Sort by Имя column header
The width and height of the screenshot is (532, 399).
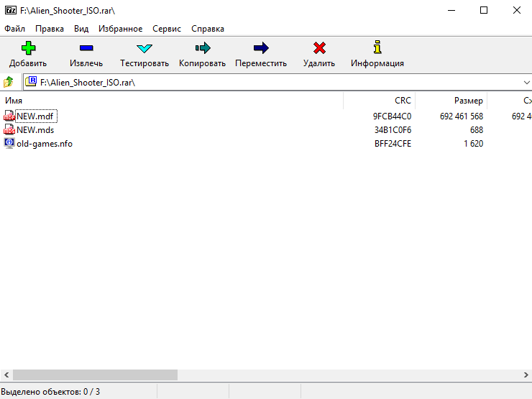tap(172, 101)
